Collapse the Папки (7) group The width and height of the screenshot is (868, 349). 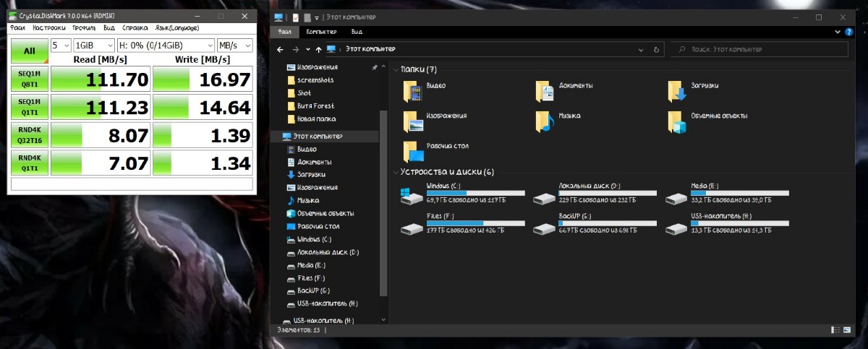click(x=396, y=70)
